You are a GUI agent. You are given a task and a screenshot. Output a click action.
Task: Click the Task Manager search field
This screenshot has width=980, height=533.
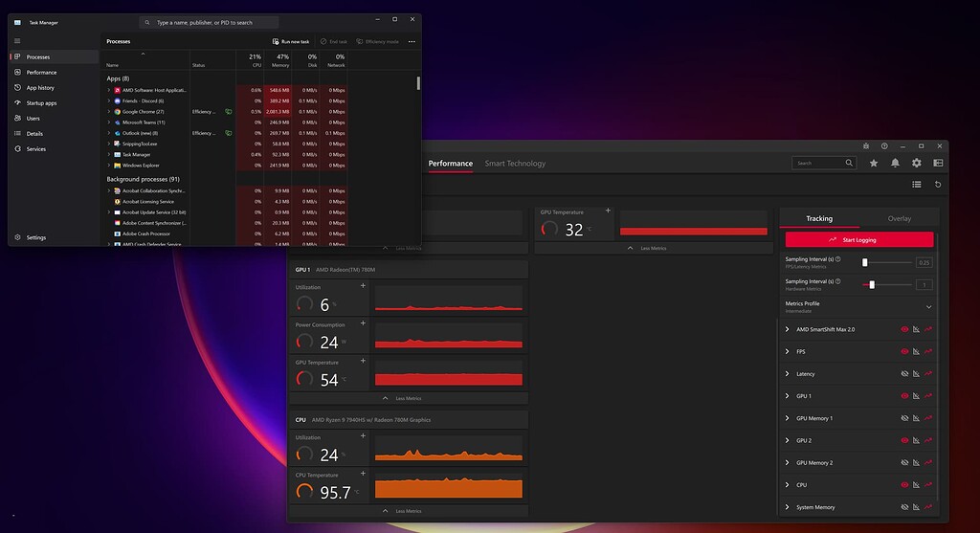[x=209, y=23]
